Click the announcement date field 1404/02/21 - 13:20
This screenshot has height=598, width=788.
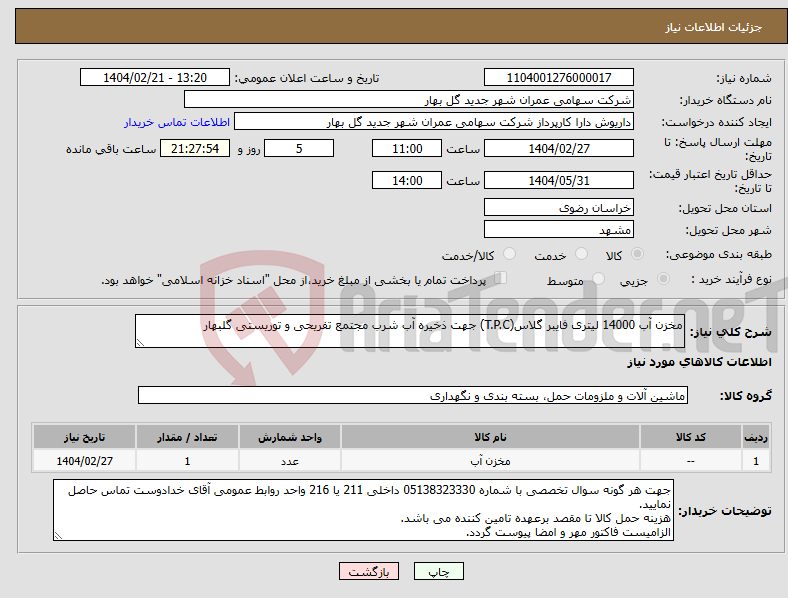(x=155, y=78)
